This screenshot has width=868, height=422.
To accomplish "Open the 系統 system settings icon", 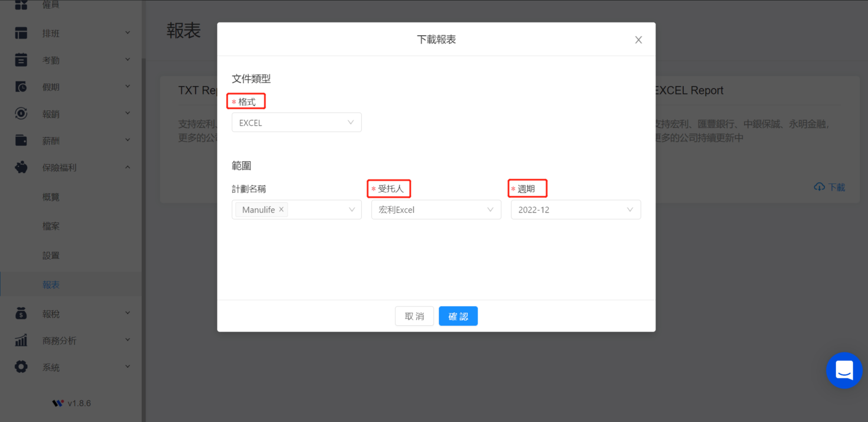I will (x=21, y=367).
